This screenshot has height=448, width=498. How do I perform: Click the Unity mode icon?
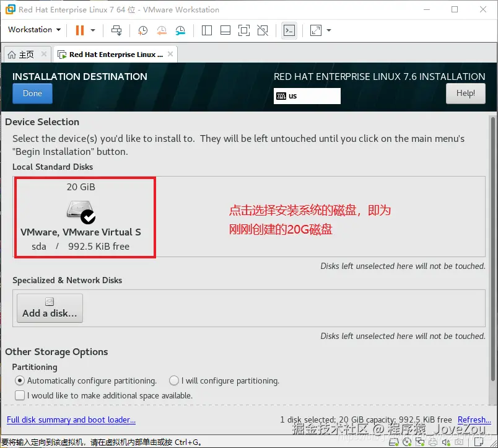[x=263, y=30]
